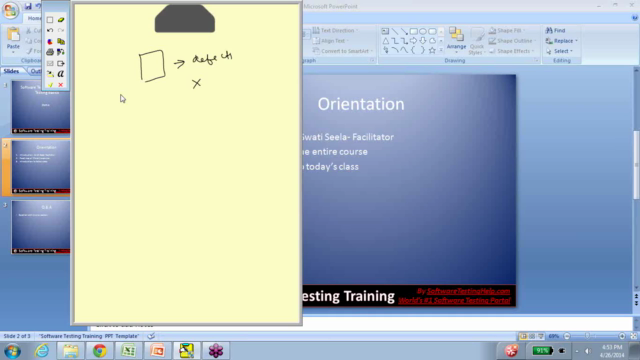Click the volume speaker tray icon

[588, 351]
